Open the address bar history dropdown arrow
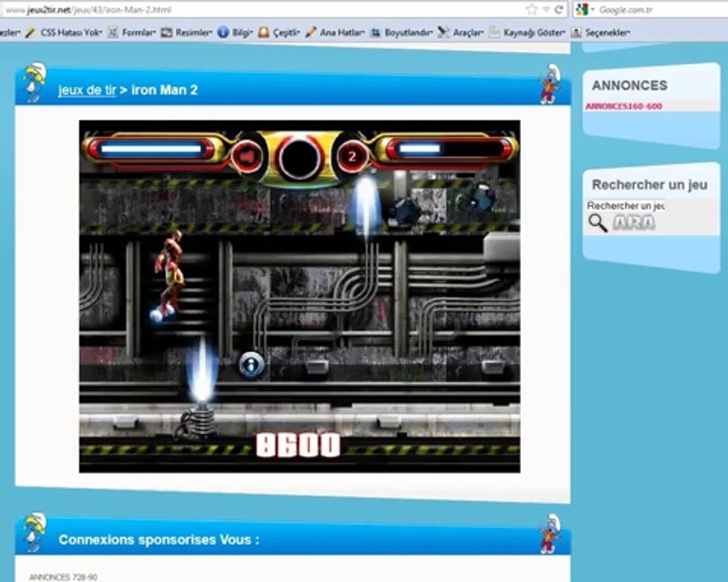This screenshot has width=728, height=582. point(547,9)
